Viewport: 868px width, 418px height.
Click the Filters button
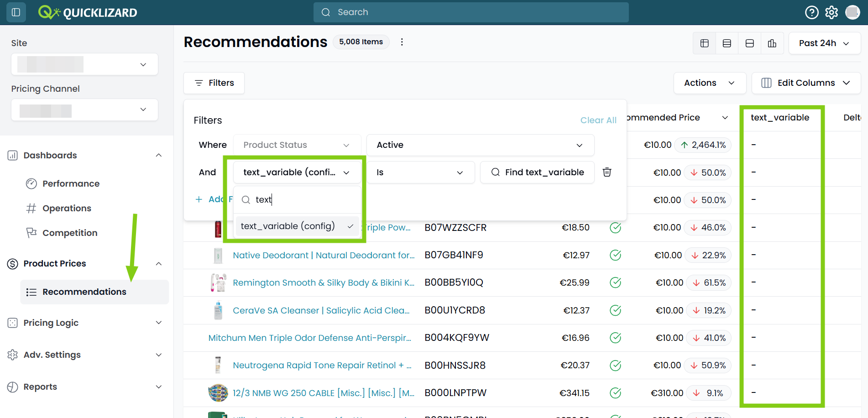point(214,83)
